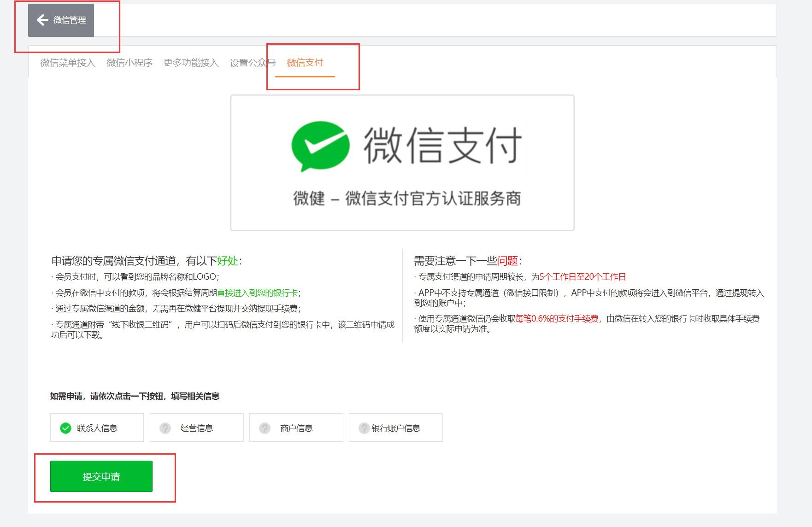Click the red text 5个工作日至20个工作日

pos(583,277)
